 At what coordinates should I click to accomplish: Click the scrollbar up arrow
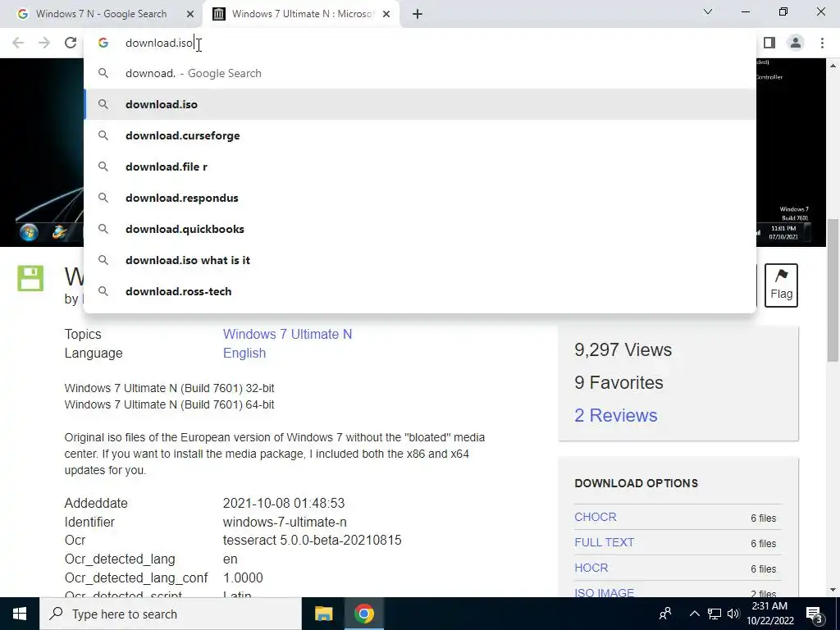click(833, 66)
